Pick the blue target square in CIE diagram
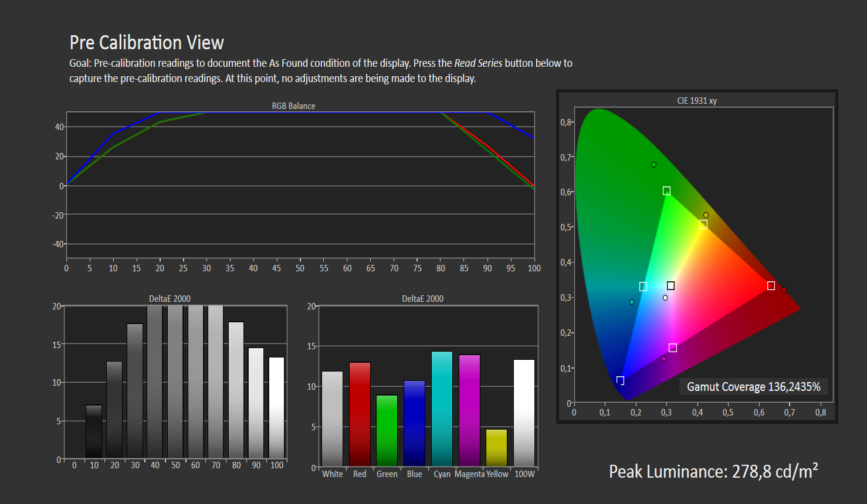 (x=620, y=380)
